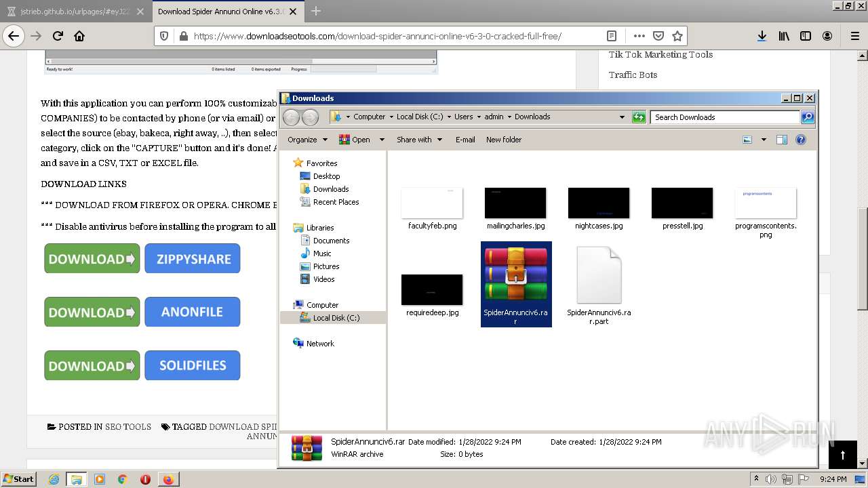Expand the Open button dropdown arrow
868x488 pixels.
(382, 140)
